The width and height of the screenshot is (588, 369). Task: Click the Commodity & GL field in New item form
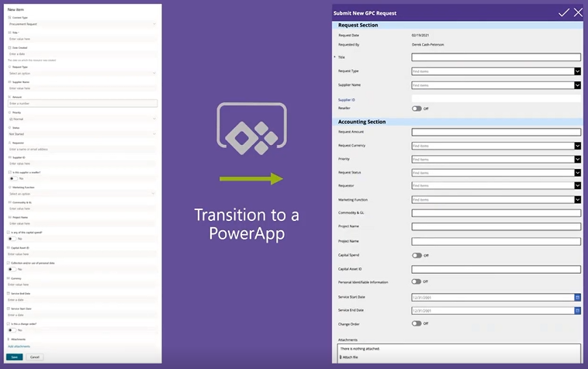(82, 209)
